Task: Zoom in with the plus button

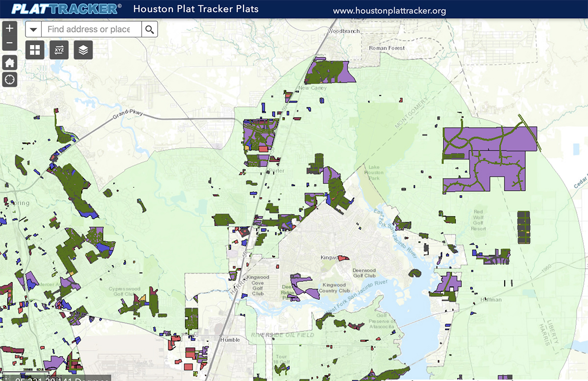Action: (x=10, y=28)
